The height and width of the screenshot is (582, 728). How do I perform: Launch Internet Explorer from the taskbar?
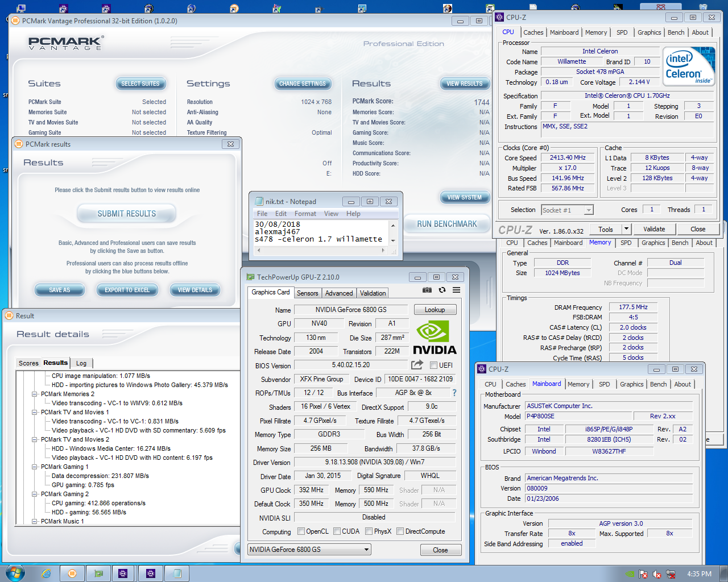[46, 573]
